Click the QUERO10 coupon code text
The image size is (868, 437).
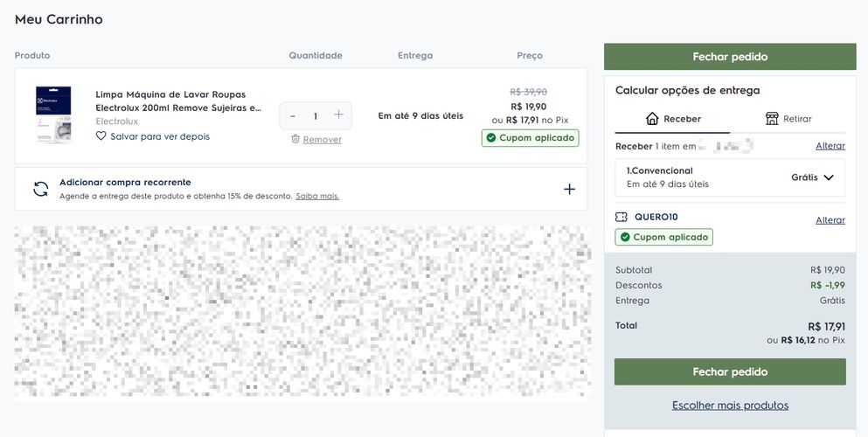(656, 217)
